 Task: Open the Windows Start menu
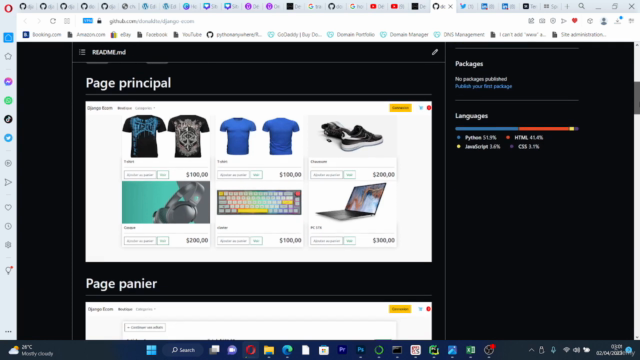point(151,350)
